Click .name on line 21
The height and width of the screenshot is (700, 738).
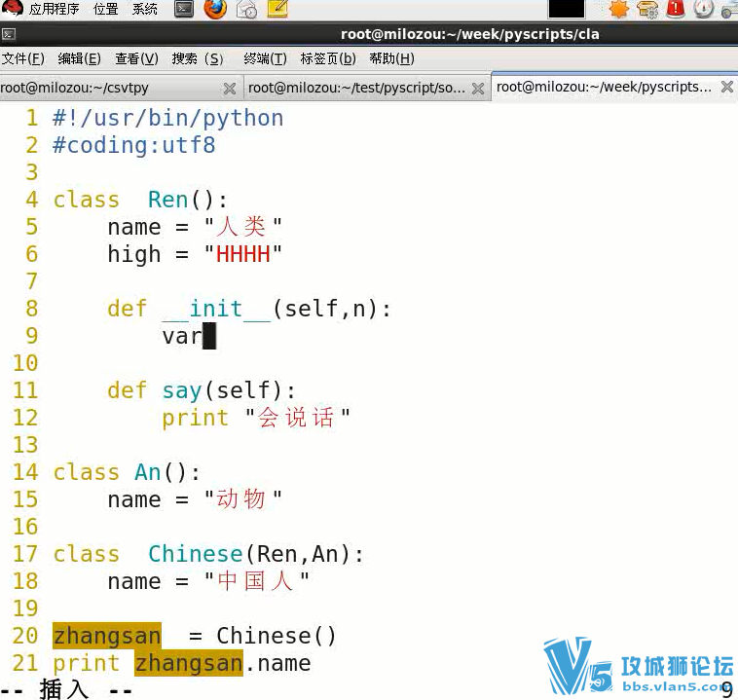277,663
